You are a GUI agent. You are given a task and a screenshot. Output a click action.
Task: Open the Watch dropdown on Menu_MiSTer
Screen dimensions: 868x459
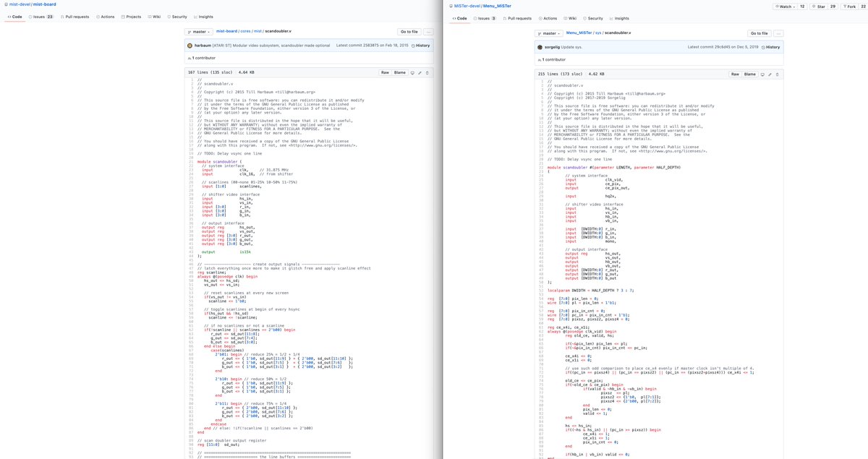pyautogui.click(x=784, y=6)
